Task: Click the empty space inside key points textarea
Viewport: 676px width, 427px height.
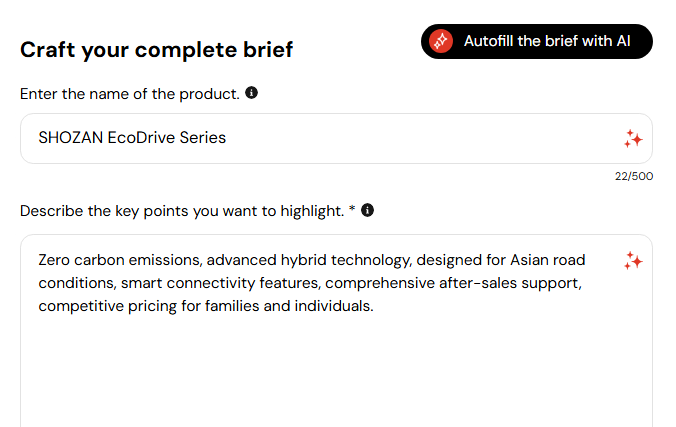Action: (x=330, y=370)
